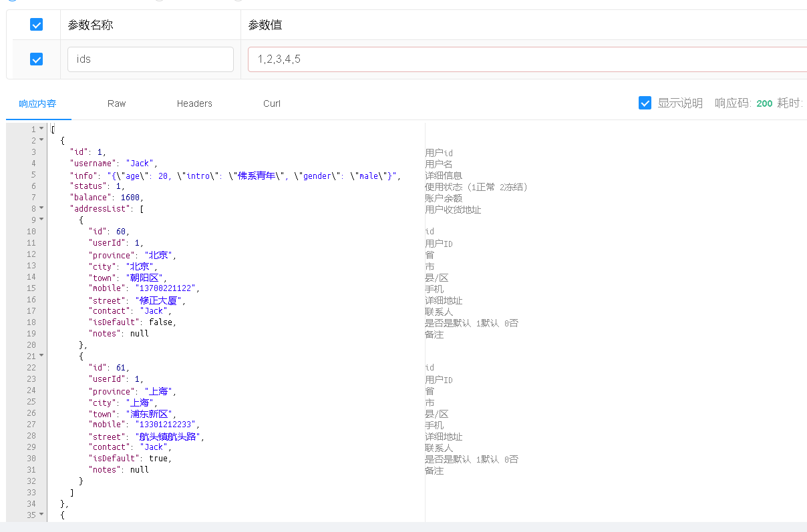The width and height of the screenshot is (807, 532).
Task: Click the ids parameter name input field
Action: [150, 59]
